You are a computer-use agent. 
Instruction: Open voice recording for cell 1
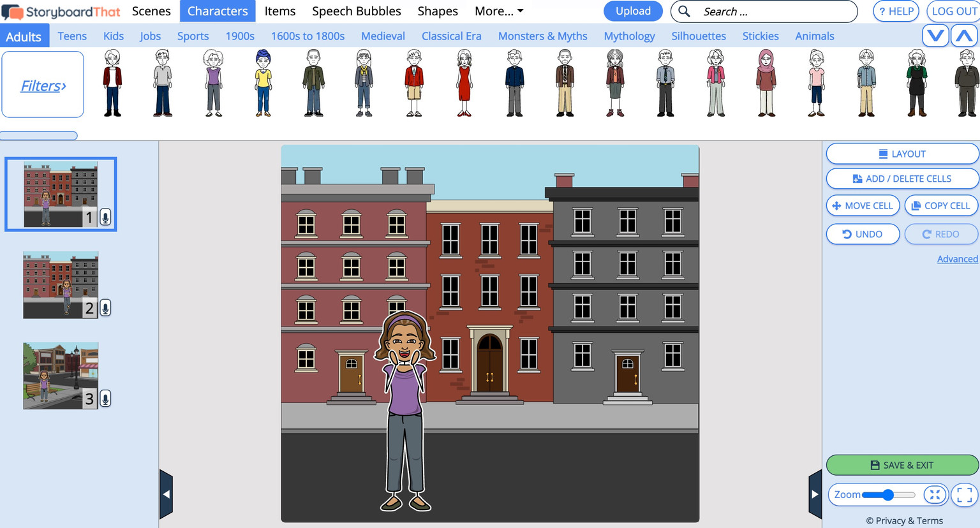[105, 217]
